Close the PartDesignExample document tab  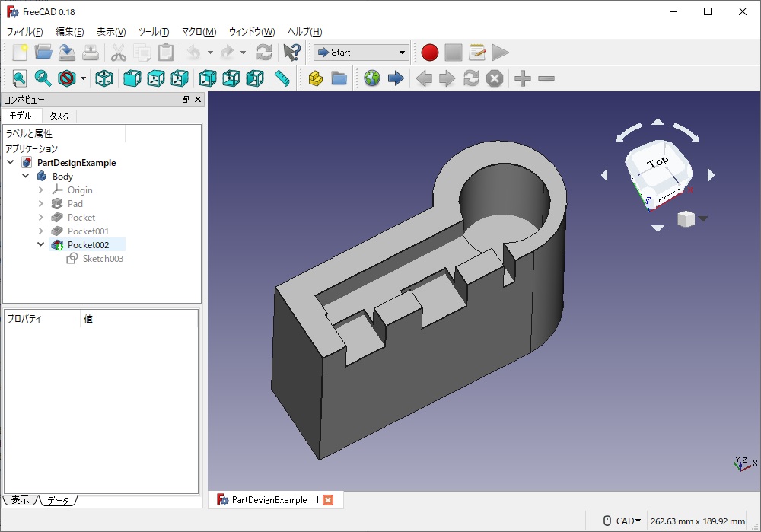click(327, 499)
